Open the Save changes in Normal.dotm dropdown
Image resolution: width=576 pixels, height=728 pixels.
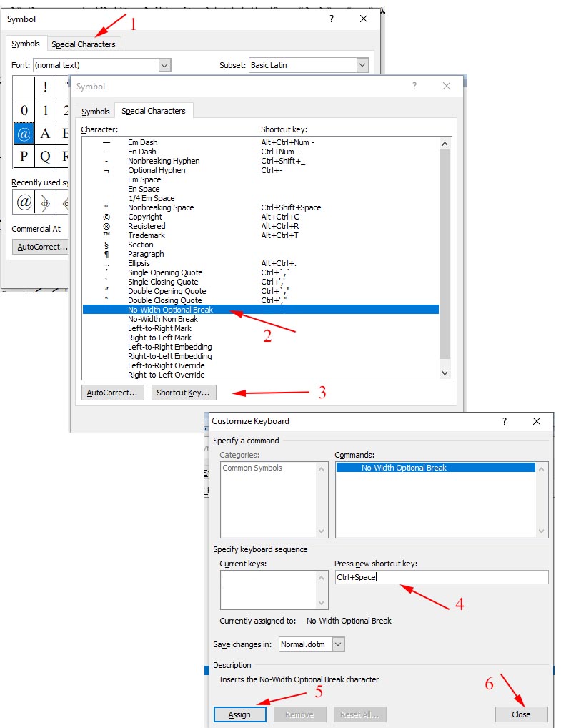click(338, 644)
